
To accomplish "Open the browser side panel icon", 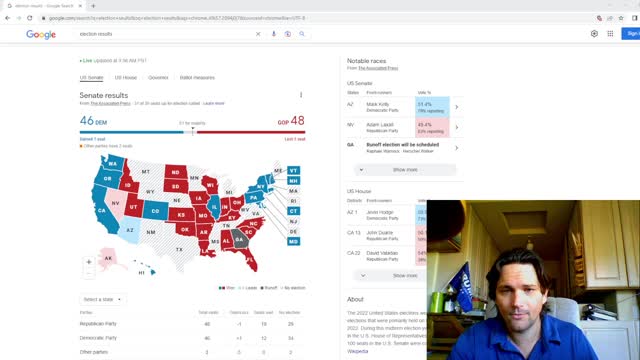I will point(635,18).
